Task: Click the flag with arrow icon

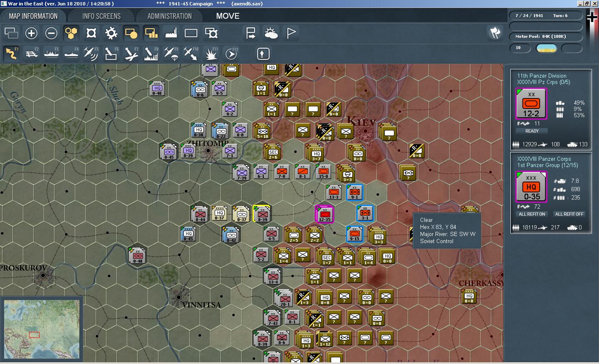Action: pos(251,33)
